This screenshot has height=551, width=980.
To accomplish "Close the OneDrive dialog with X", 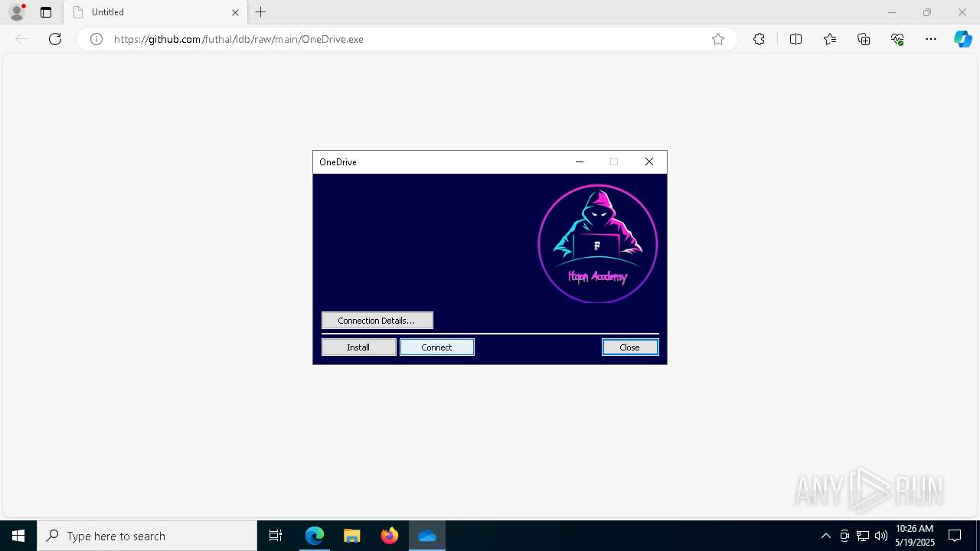I will click(649, 162).
